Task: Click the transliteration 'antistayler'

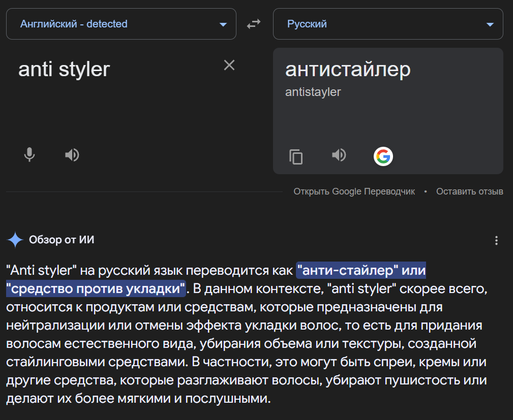Action: coord(313,92)
